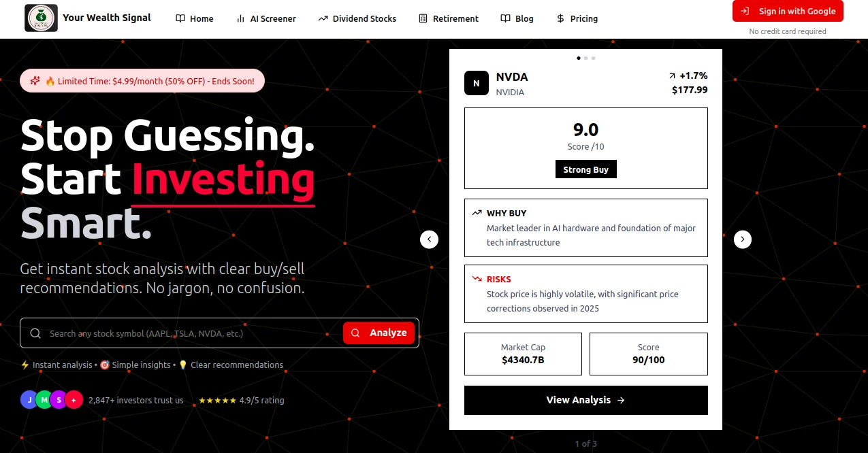Click the Dividend Stocks trending arrow icon

pos(323,18)
